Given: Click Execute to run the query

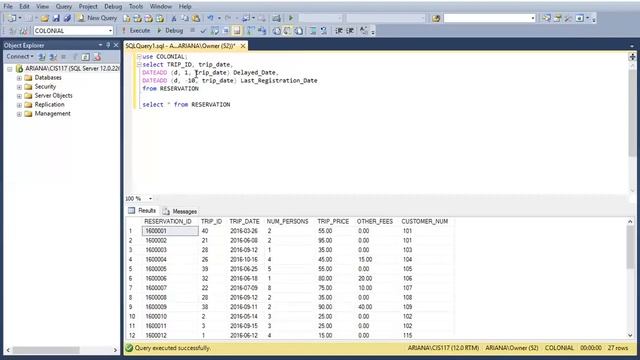Looking at the screenshot, I should (136, 31).
